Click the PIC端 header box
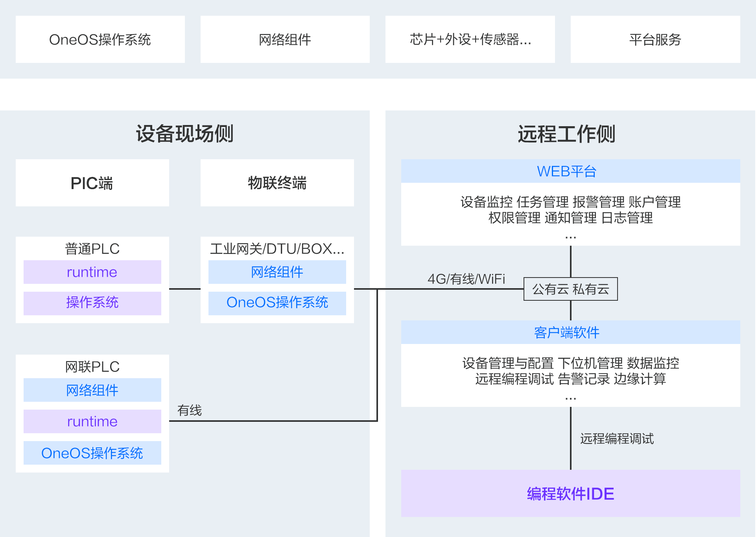The width and height of the screenshot is (756, 537). pos(92,183)
